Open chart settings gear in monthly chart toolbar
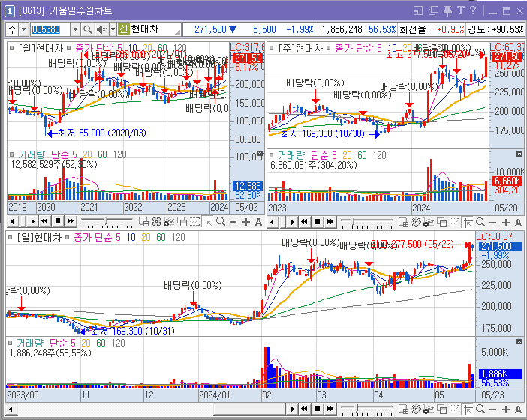This screenshot has height=420, width=527. (156, 222)
